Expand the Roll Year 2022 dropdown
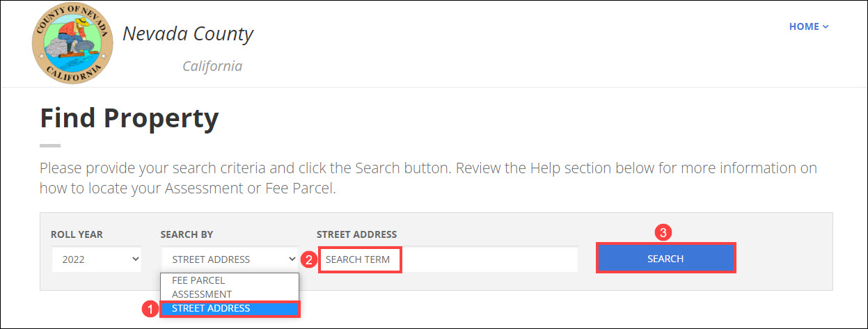Viewport: 868px width, 329px height. click(x=96, y=259)
